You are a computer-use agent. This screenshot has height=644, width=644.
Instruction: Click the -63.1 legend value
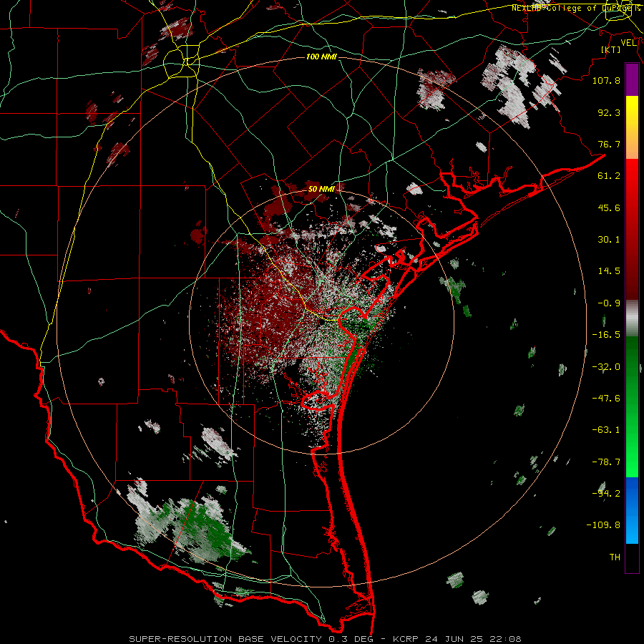tap(606, 430)
